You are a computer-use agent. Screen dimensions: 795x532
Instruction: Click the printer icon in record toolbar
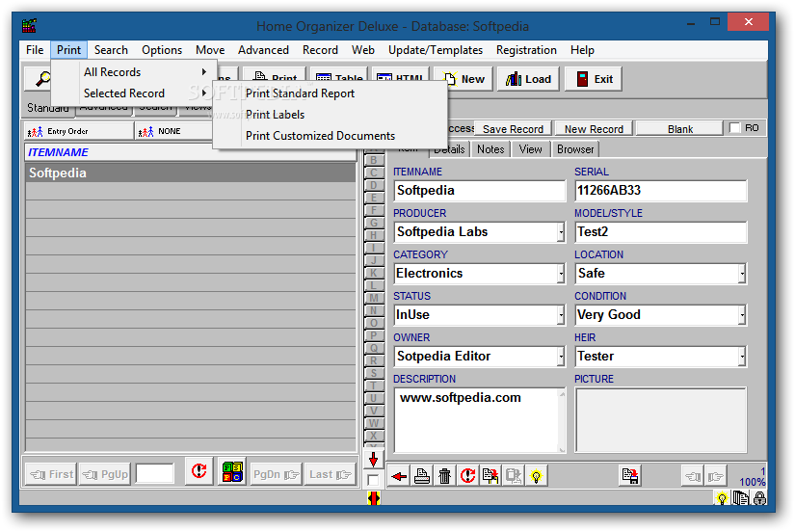(422, 476)
